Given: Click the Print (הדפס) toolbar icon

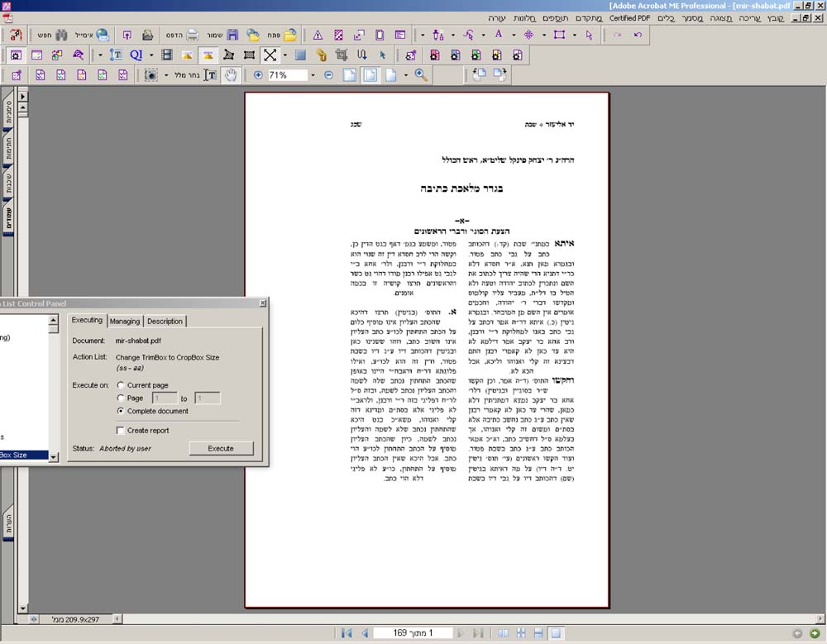Looking at the screenshot, I should [x=193, y=36].
